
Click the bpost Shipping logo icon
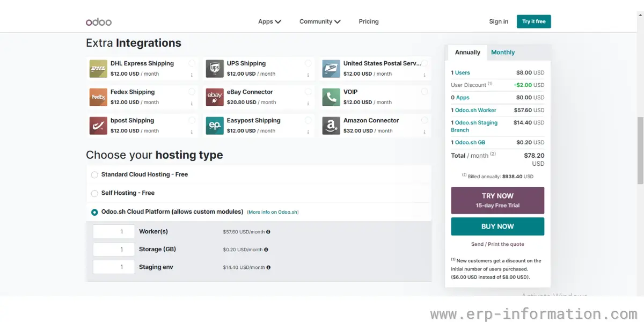(x=98, y=126)
